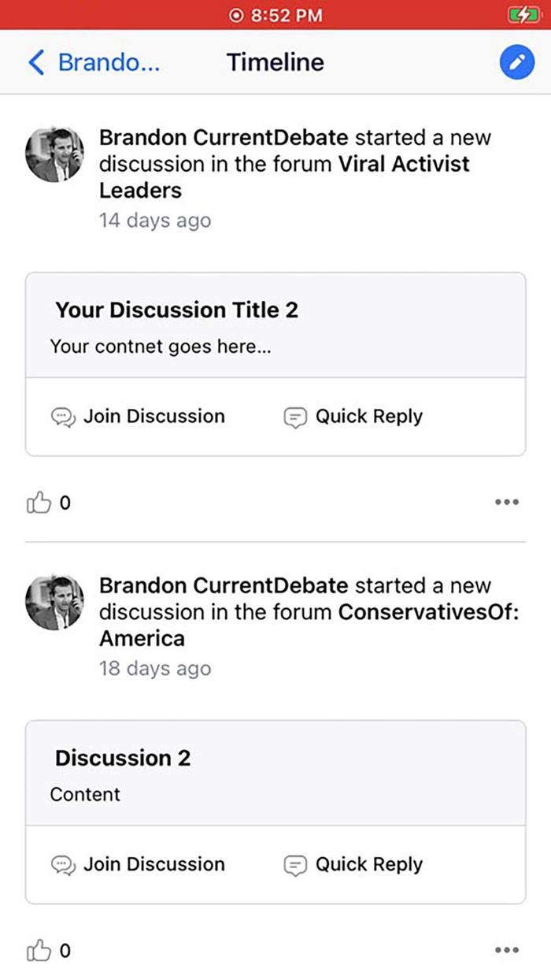Like the Your Discussion Title 2 post
The width and height of the screenshot is (551, 980).
pyautogui.click(x=39, y=502)
